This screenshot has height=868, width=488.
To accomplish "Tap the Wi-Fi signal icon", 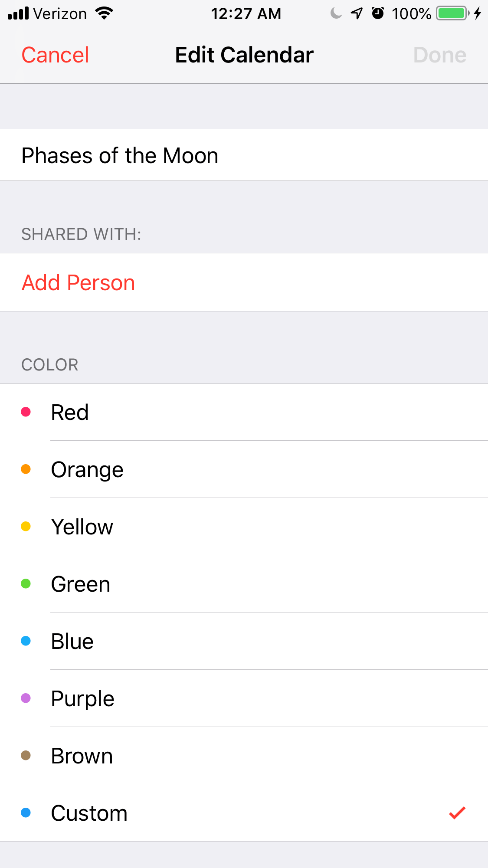I will 104,13.
